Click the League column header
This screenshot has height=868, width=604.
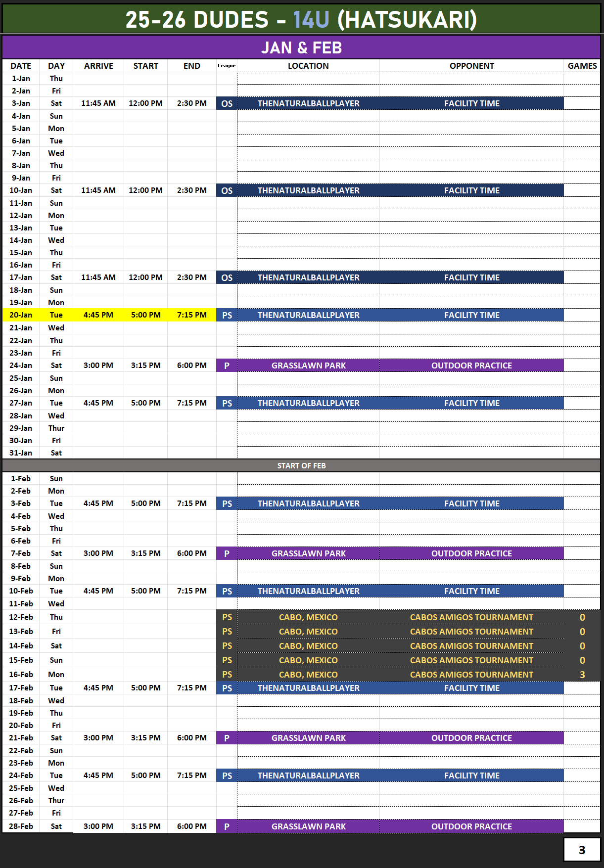pos(227,66)
